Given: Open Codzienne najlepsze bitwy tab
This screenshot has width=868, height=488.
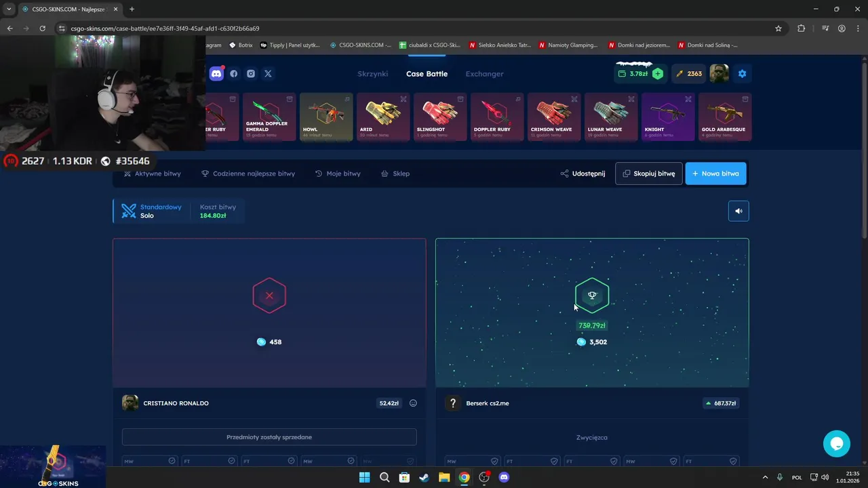Looking at the screenshot, I should (248, 174).
